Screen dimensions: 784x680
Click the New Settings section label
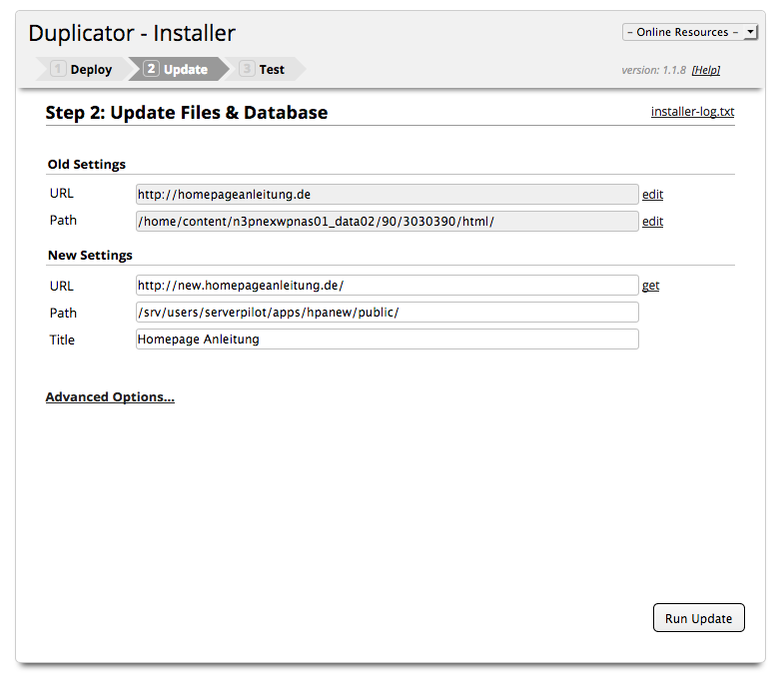pyautogui.click(x=90, y=256)
